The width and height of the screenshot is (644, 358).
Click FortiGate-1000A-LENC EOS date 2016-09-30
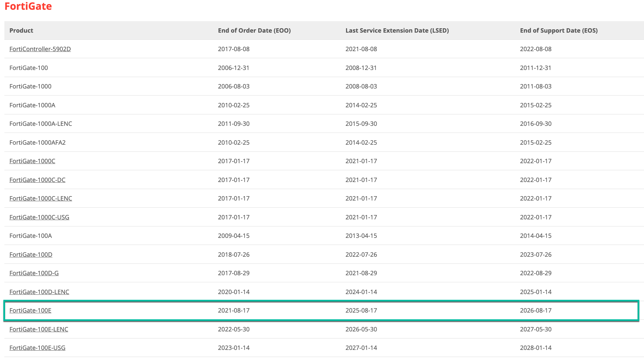(536, 124)
